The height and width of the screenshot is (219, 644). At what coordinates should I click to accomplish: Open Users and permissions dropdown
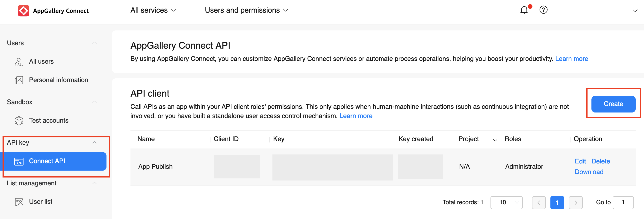[x=246, y=10]
